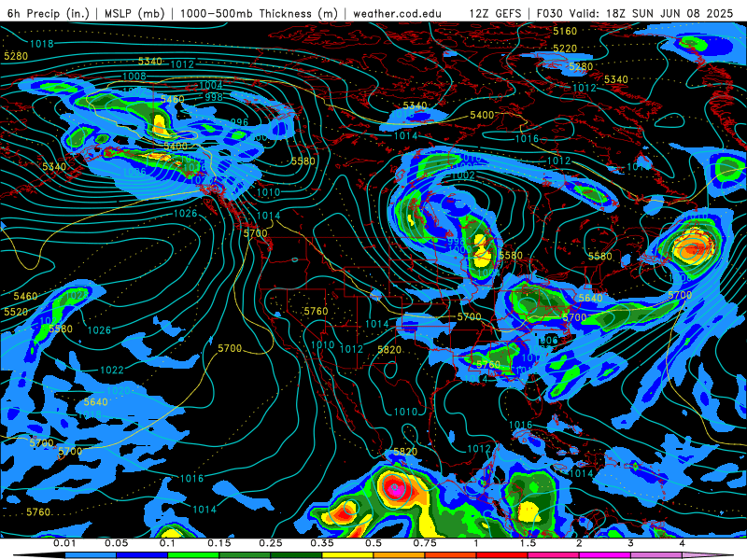The width and height of the screenshot is (747, 560).
Task: Click the '1018' isobar label near '5280'
Action: pyautogui.click(x=42, y=44)
